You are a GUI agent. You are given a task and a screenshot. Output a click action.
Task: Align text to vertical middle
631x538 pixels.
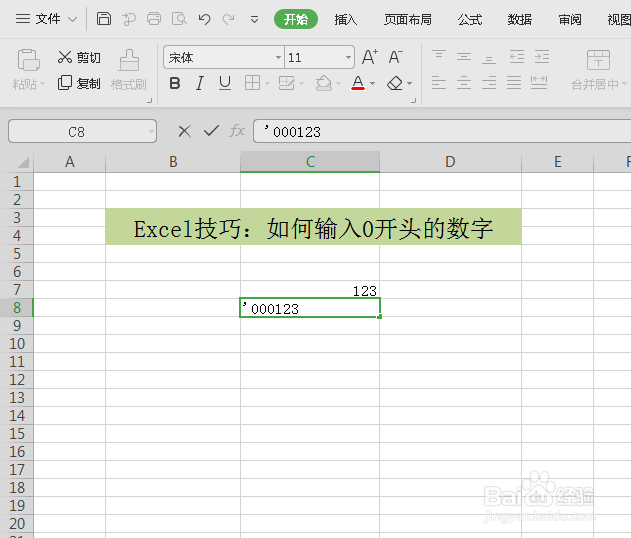[x=464, y=57]
